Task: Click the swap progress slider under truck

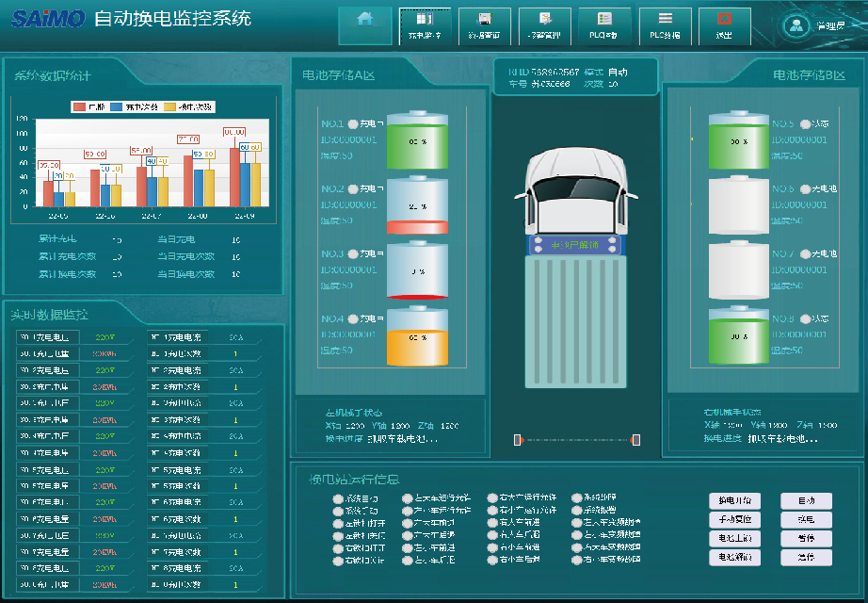Action: pos(577,440)
